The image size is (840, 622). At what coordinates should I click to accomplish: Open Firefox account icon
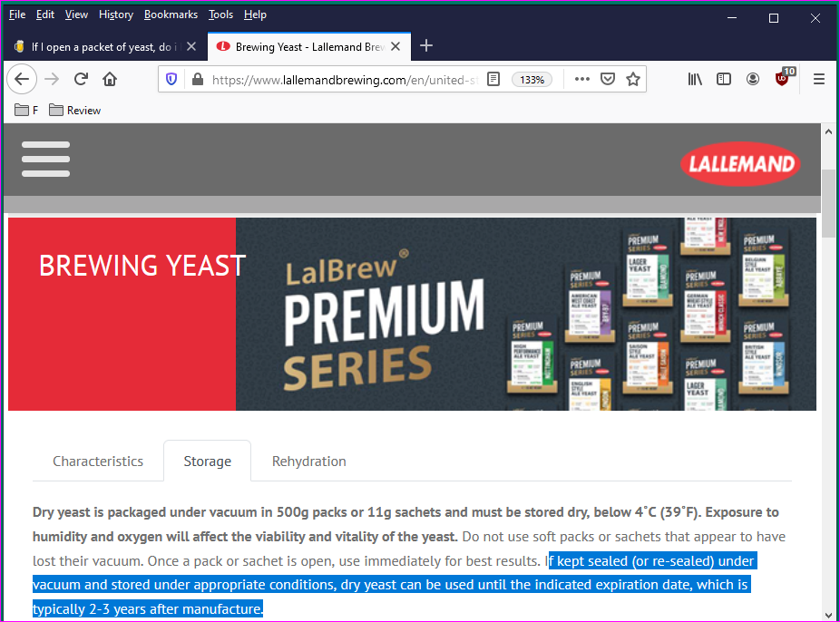[x=753, y=79]
